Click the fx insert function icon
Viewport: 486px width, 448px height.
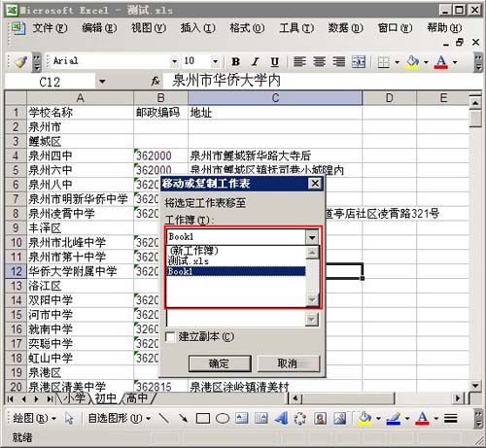click(x=156, y=81)
